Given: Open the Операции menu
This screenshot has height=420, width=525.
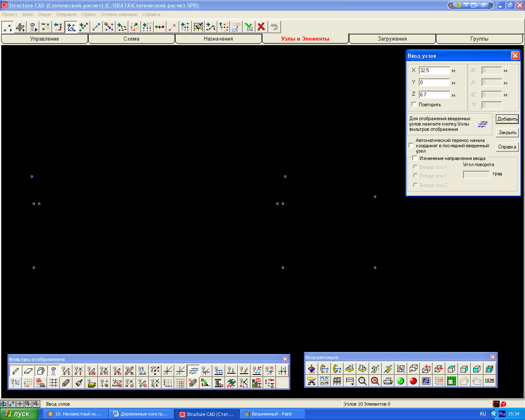Looking at the screenshot, I should point(66,14).
